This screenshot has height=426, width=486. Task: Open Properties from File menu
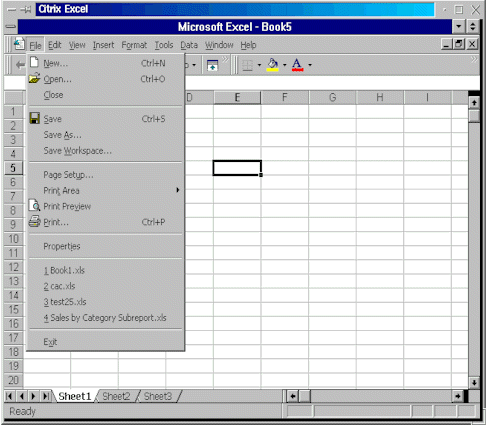(x=105, y=246)
